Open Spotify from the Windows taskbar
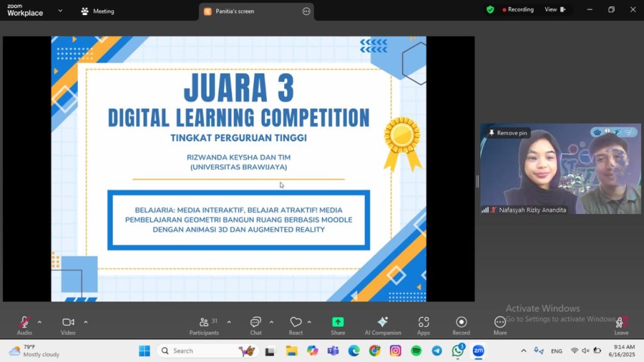The image size is (644, 362). click(416, 351)
